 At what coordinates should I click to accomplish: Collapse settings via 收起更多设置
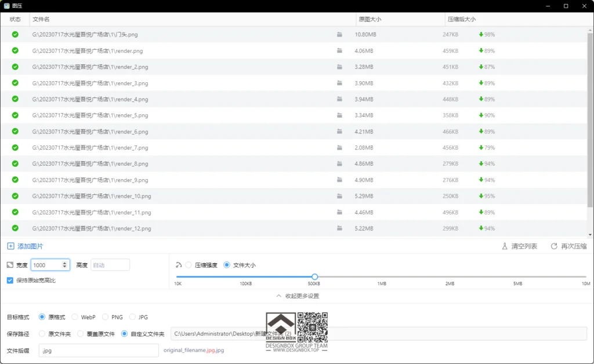tap(297, 296)
